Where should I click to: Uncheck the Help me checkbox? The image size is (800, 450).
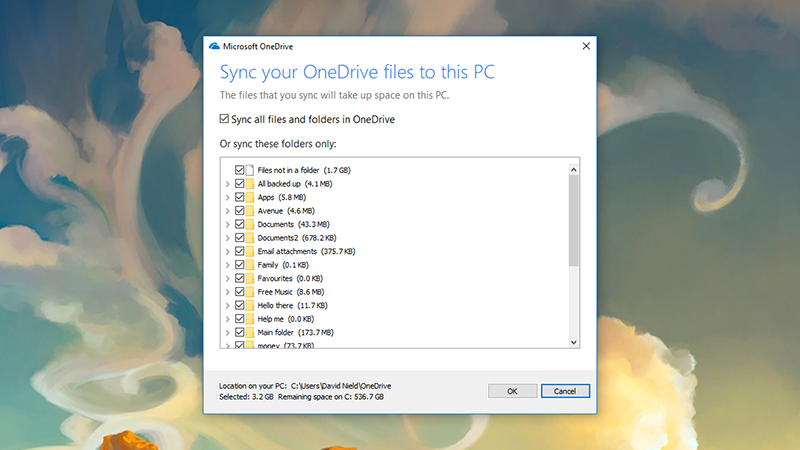pyautogui.click(x=239, y=319)
